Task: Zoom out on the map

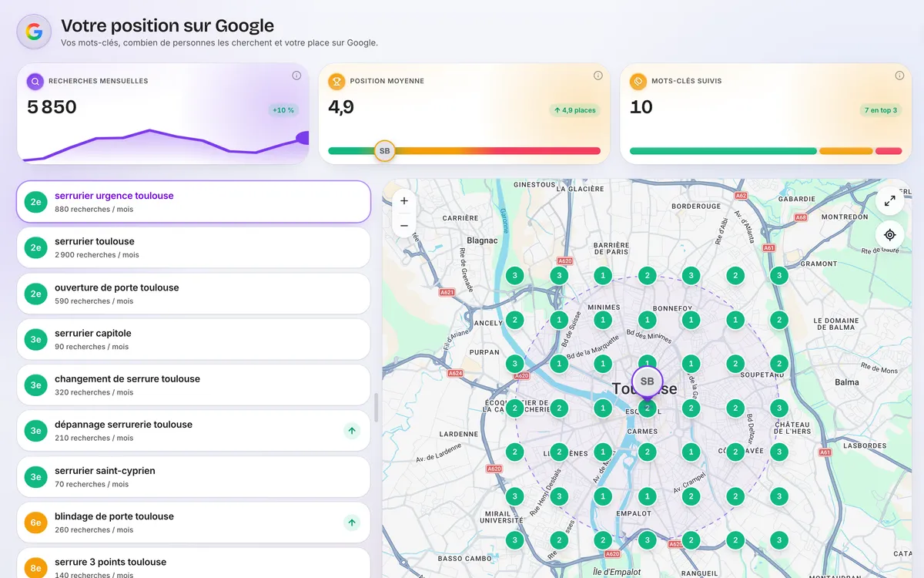Action: (x=404, y=226)
